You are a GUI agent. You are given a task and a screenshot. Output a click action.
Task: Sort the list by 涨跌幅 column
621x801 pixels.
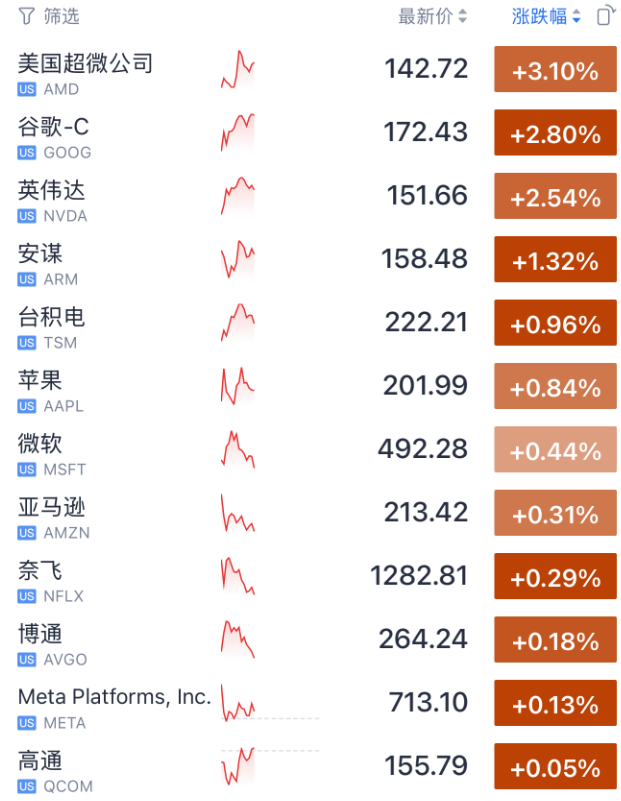click(546, 16)
